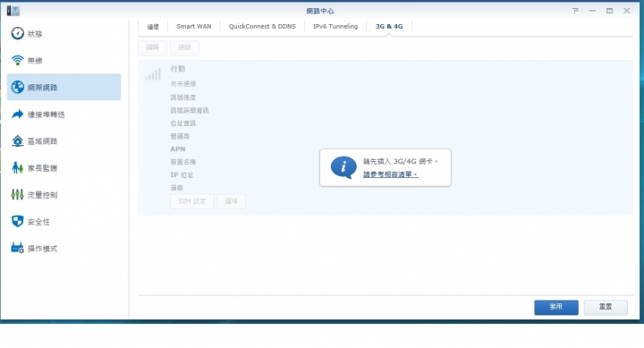Open the 狀態 status gauge icon
This screenshot has width=644, height=348.
point(17,33)
